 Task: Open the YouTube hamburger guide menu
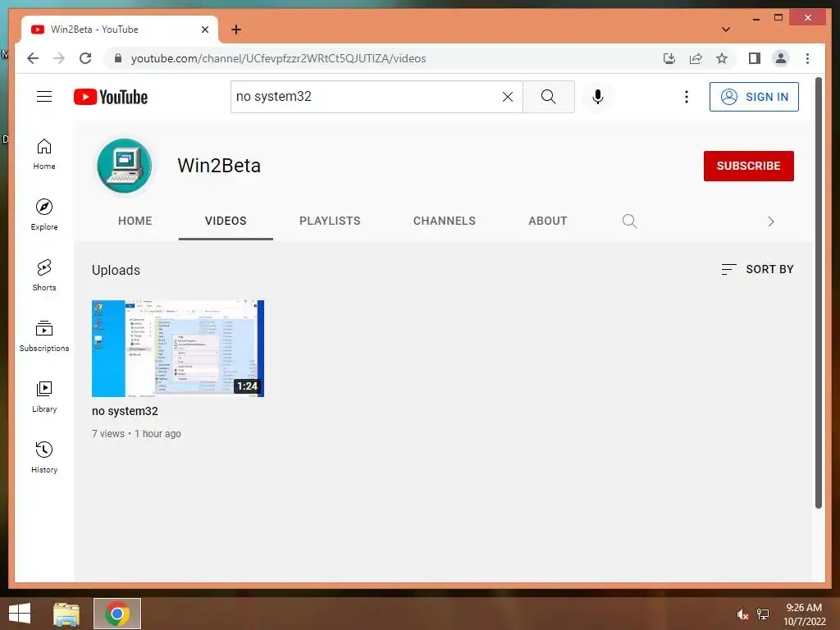click(44, 97)
